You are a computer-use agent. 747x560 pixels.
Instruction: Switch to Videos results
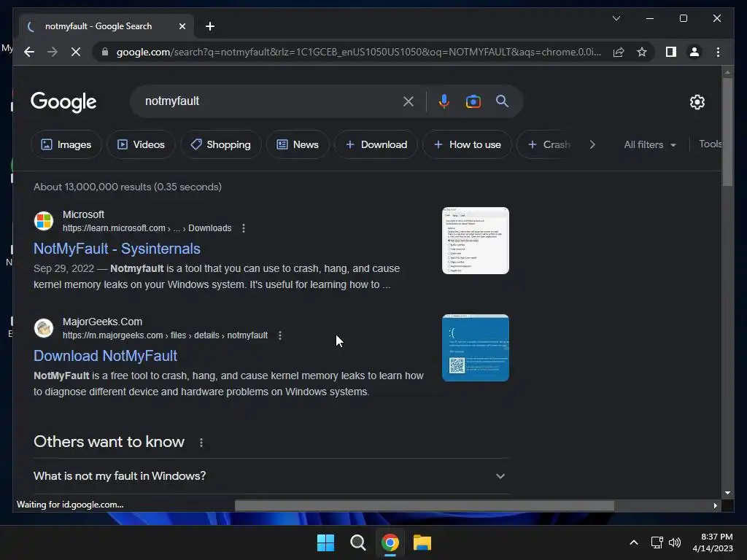(x=141, y=144)
